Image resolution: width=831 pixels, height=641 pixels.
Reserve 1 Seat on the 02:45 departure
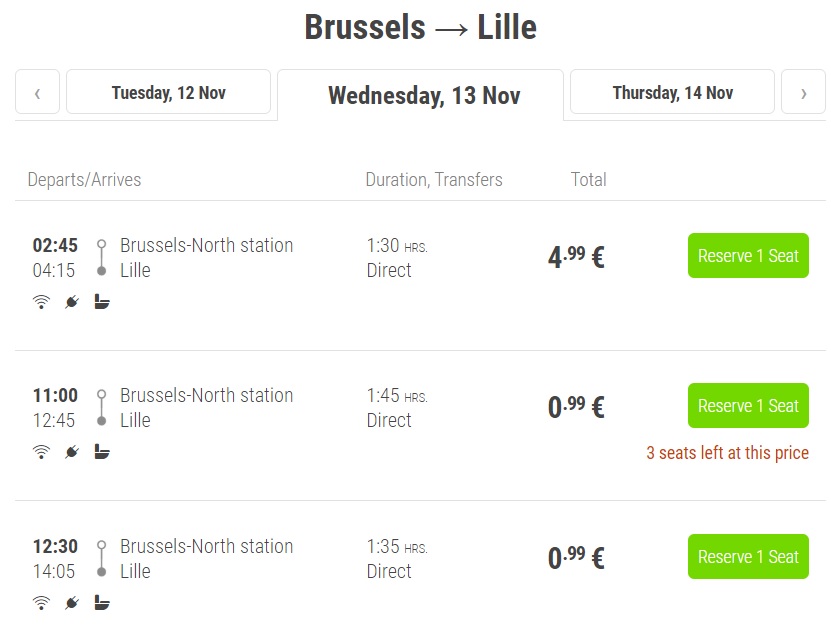pos(748,255)
